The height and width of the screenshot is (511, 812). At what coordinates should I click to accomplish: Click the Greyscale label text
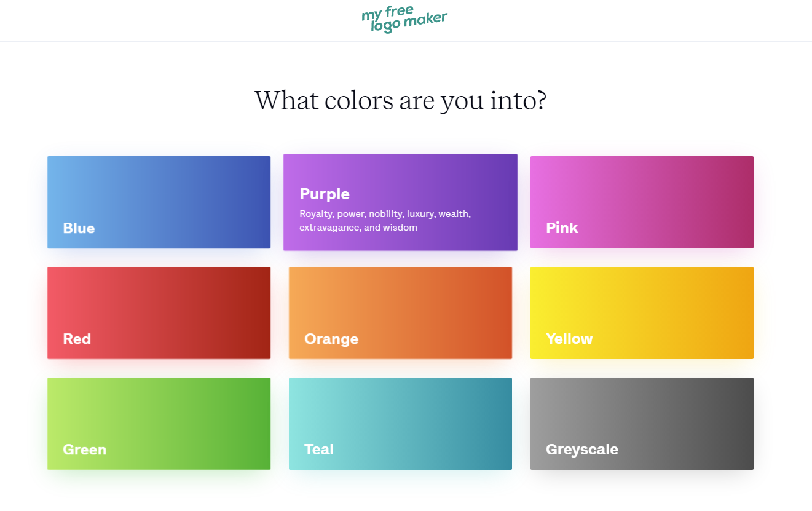click(x=582, y=450)
